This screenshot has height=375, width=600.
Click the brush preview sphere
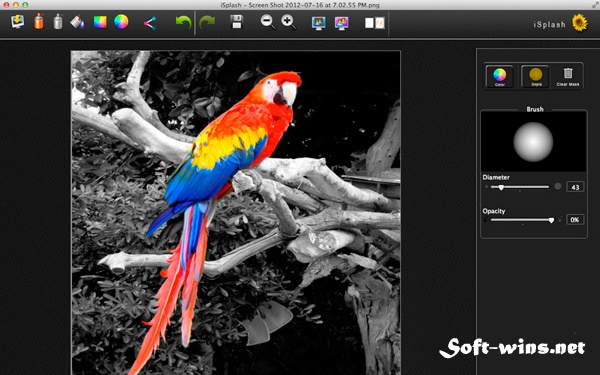tap(533, 142)
